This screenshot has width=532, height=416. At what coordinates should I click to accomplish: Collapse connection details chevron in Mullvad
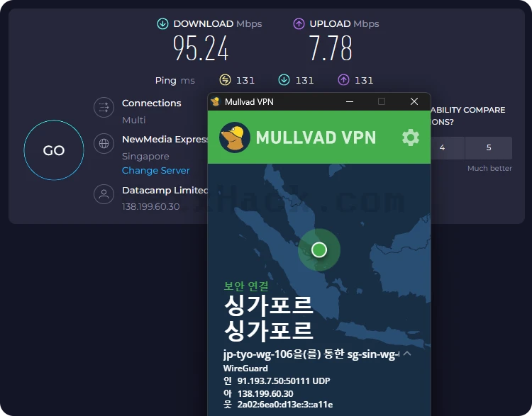[407, 354]
